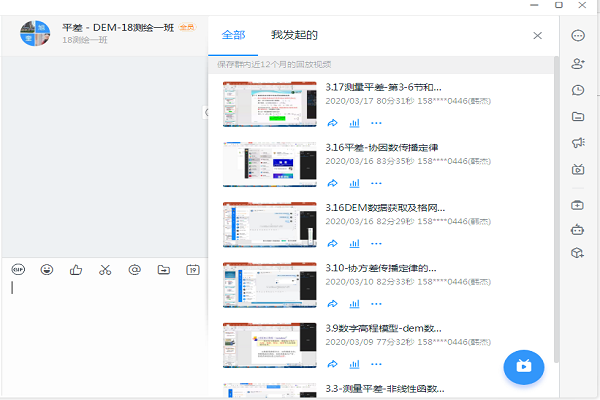Viewport: 600px width, 400px height.
Task: Add a member from the right sidebar
Action: [x=577, y=63]
